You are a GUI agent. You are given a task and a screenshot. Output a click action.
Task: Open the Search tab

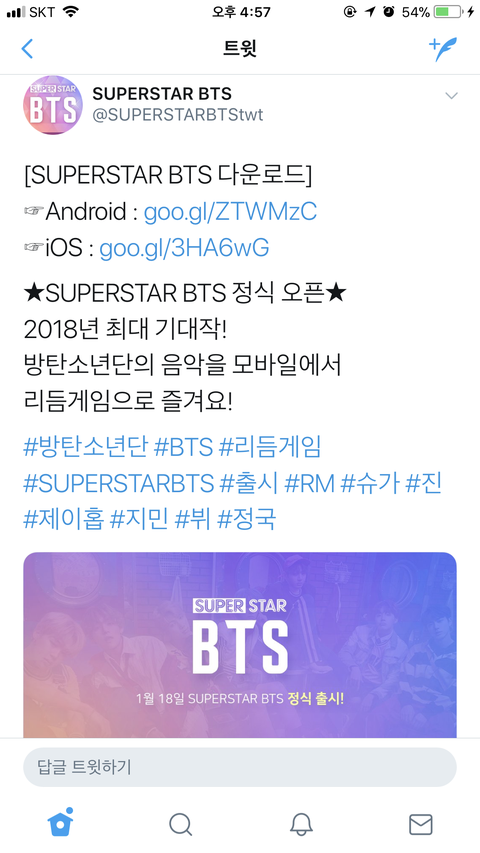click(x=180, y=824)
